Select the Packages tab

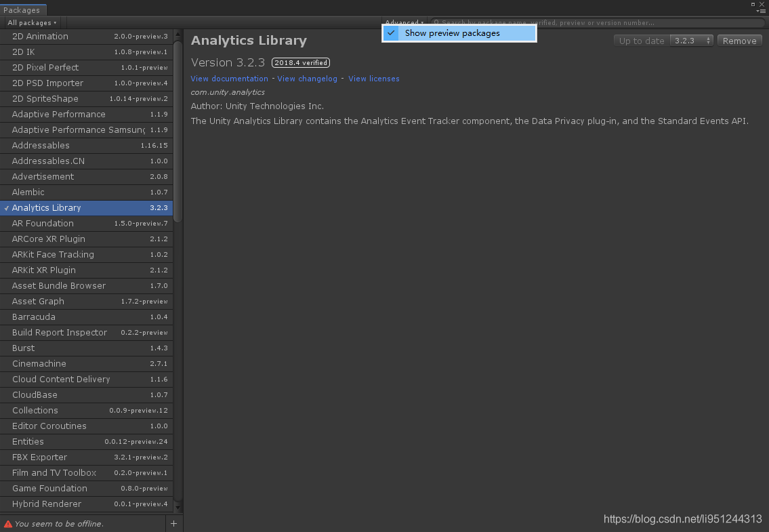pyautogui.click(x=22, y=9)
